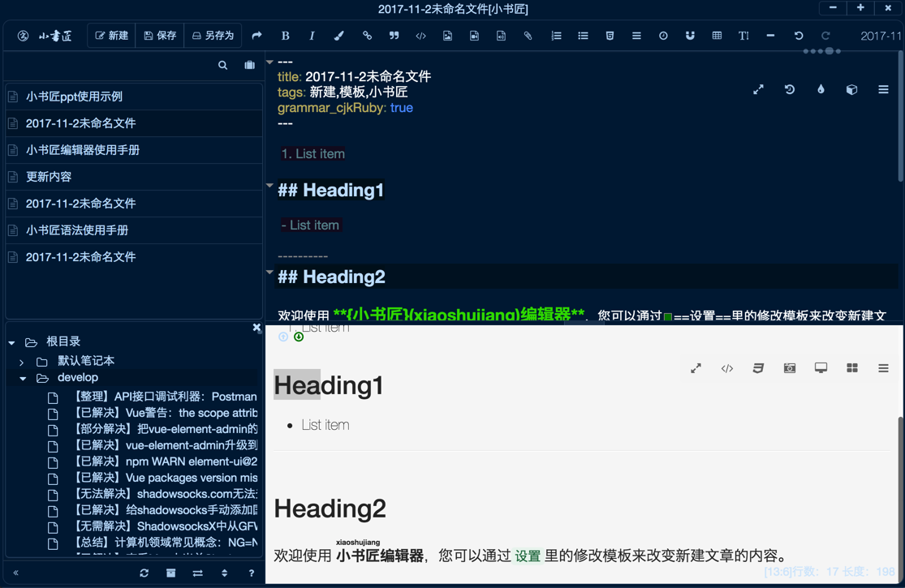Insert a numbered list
Viewport: 905px width, 588px height.
pyautogui.click(x=556, y=36)
